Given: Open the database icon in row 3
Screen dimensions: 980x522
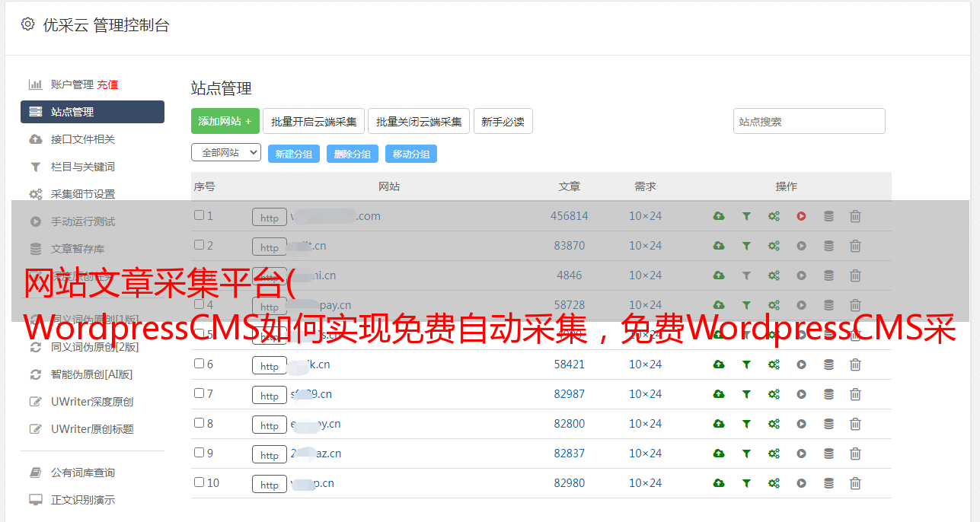Looking at the screenshot, I should (828, 275).
